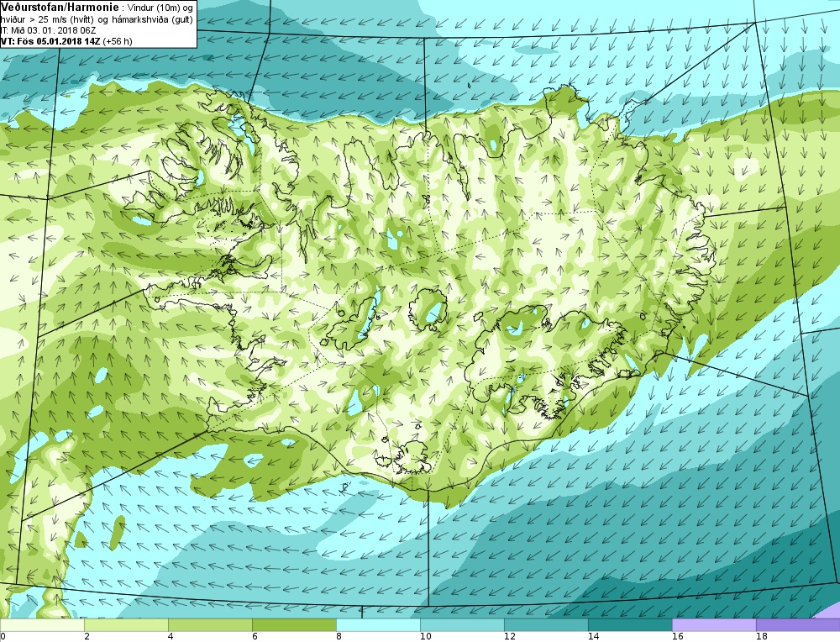This screenshot has width=840, height=642.
Task: Pick the light cyan 8–10 m/s legend swatch
Action: pyautogui.click(x=378, y=625)
